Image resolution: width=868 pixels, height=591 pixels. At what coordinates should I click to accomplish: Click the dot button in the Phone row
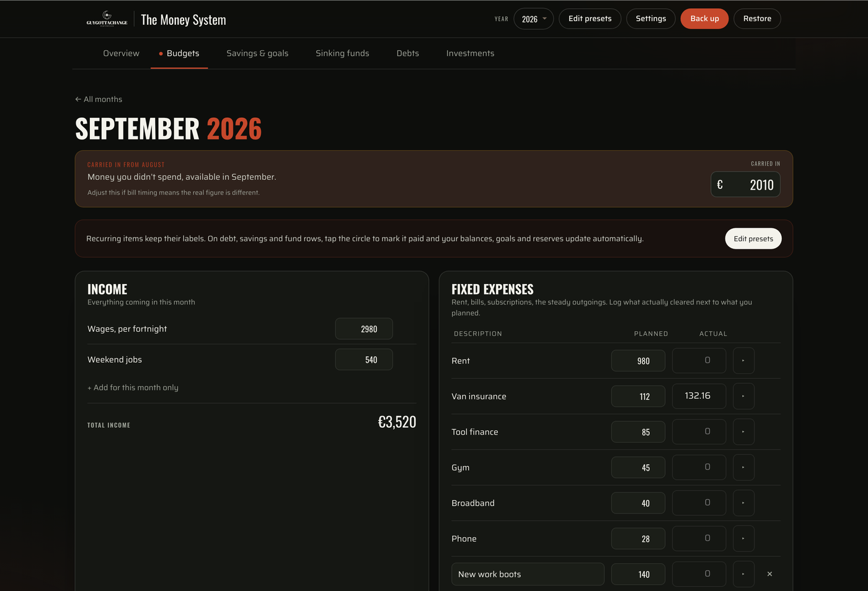tap(743, 538)
